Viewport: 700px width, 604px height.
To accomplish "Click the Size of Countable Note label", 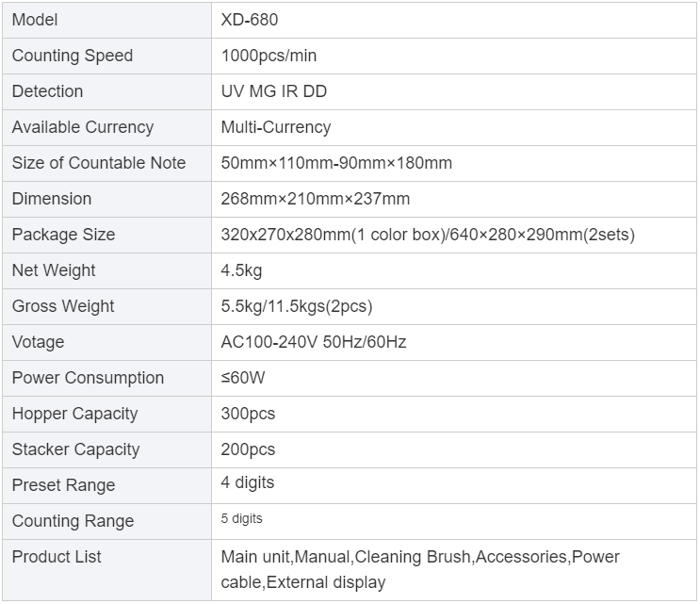I will click(99, 163).
